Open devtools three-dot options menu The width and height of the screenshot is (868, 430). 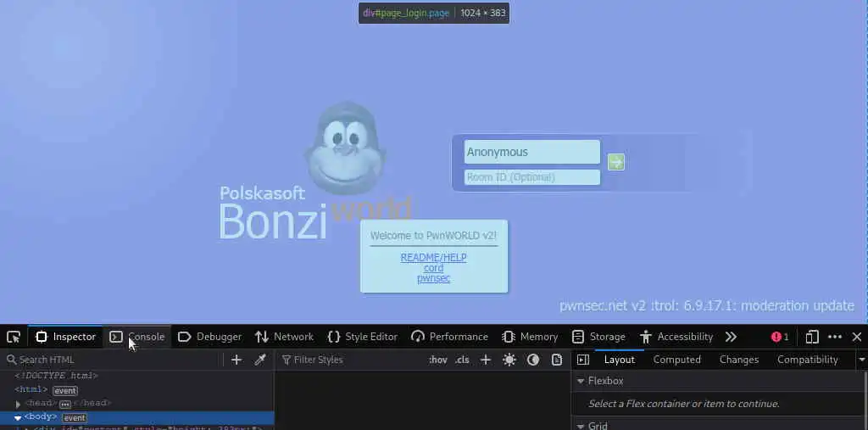click(x=835, y=337)
